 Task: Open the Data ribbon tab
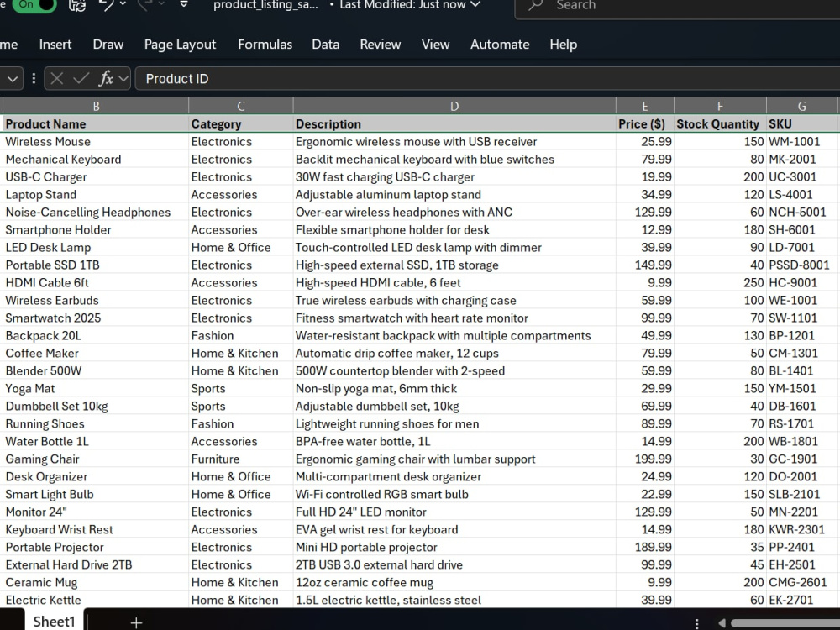click(326, 45)
